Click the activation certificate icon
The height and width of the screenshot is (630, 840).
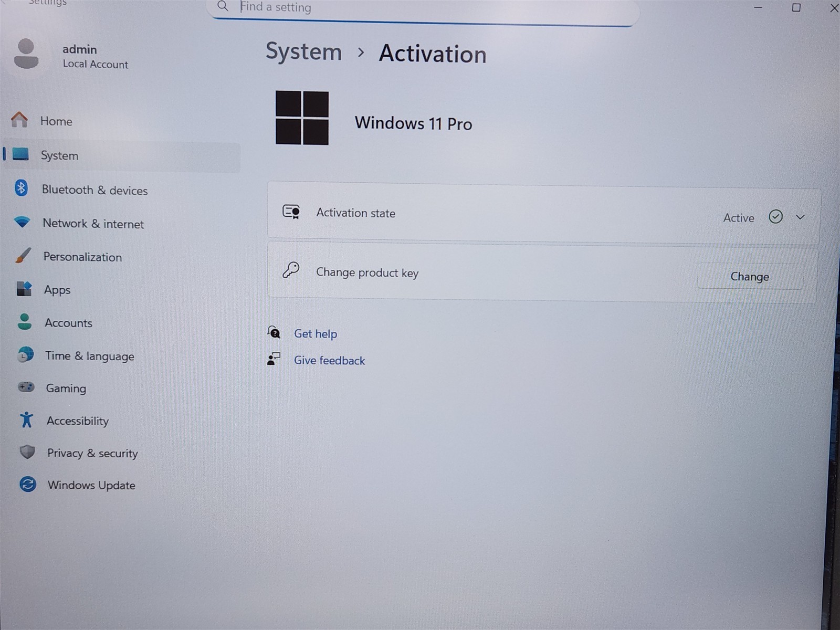291,212
